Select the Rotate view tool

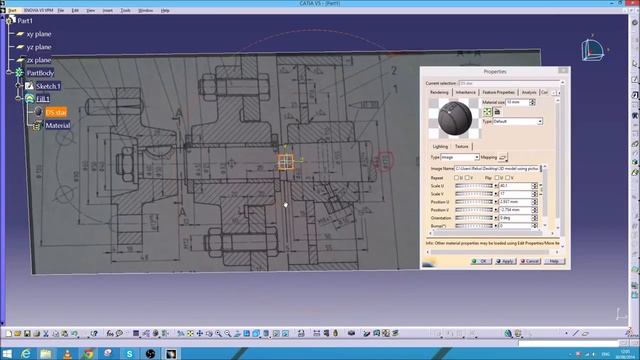click(209, 333)
